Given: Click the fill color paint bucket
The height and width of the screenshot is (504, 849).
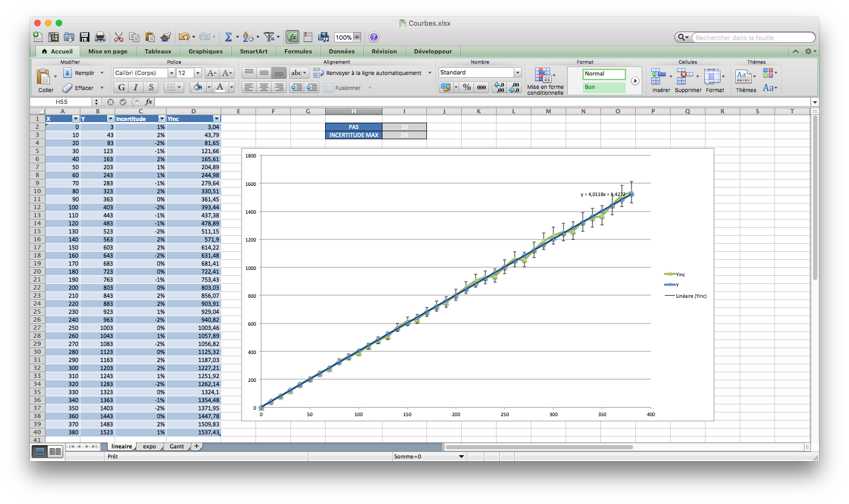Looking at the screenshot, I should pyautogui.click(x=198, y=87).
